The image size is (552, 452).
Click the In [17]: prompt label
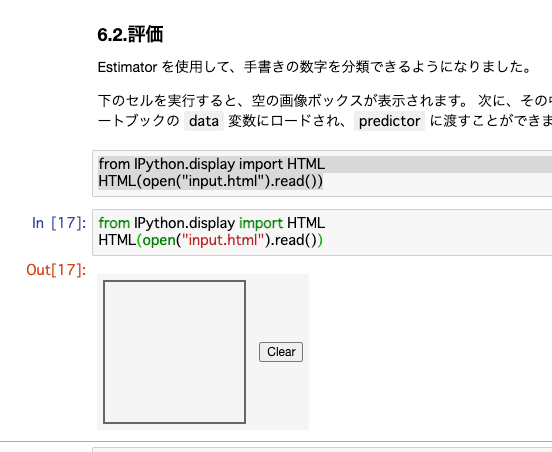click(x=59, y=223)
